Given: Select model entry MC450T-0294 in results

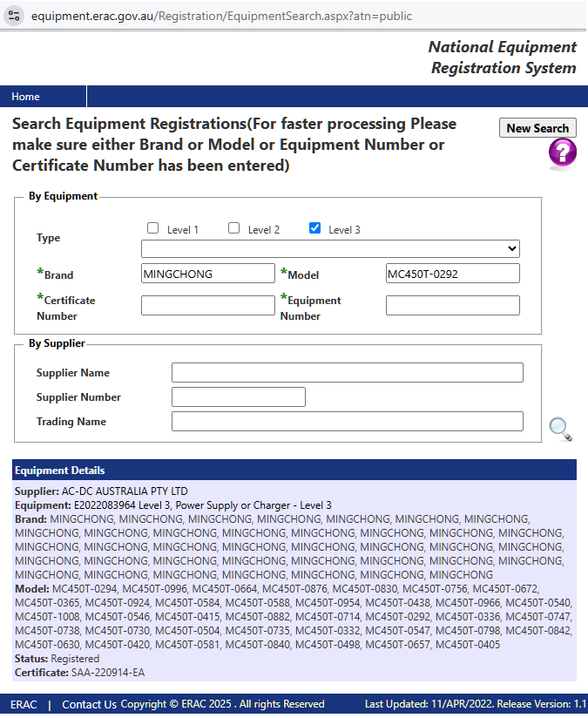Looking at the screenshot, I should click(x=84, y=588).
